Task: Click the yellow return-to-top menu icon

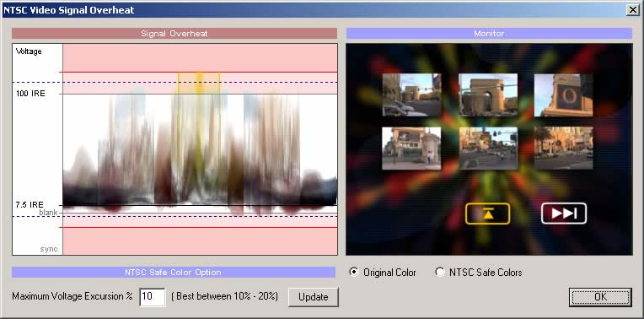Action: 487,214
